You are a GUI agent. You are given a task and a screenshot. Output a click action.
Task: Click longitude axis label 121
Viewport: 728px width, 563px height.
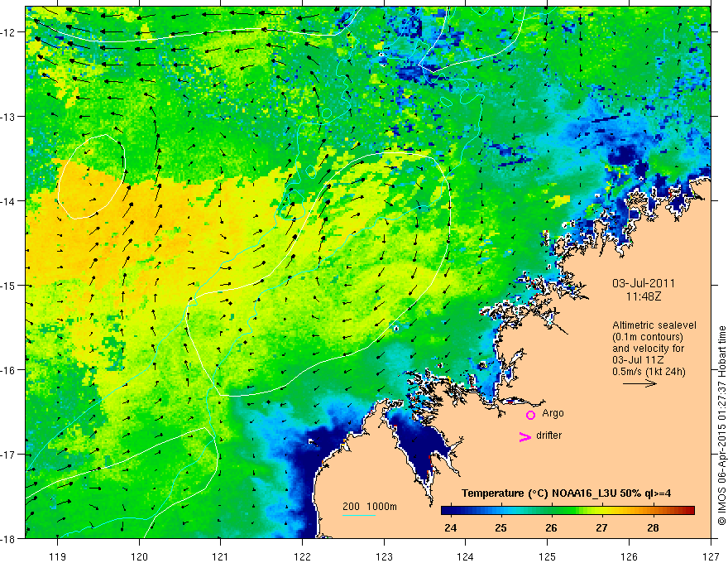pyautogui.click(x=221, y=556)
